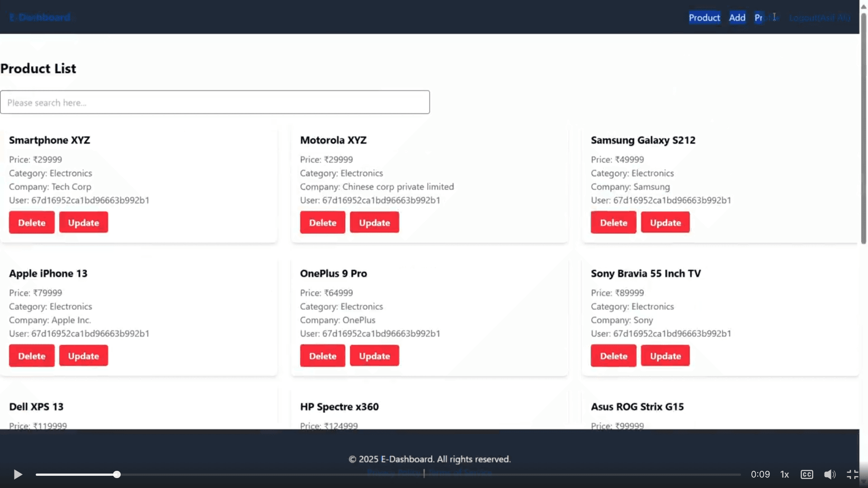This screenshot has width=868, height=488.
Task: Change the 1x playback speed
Action: point(785,474)
